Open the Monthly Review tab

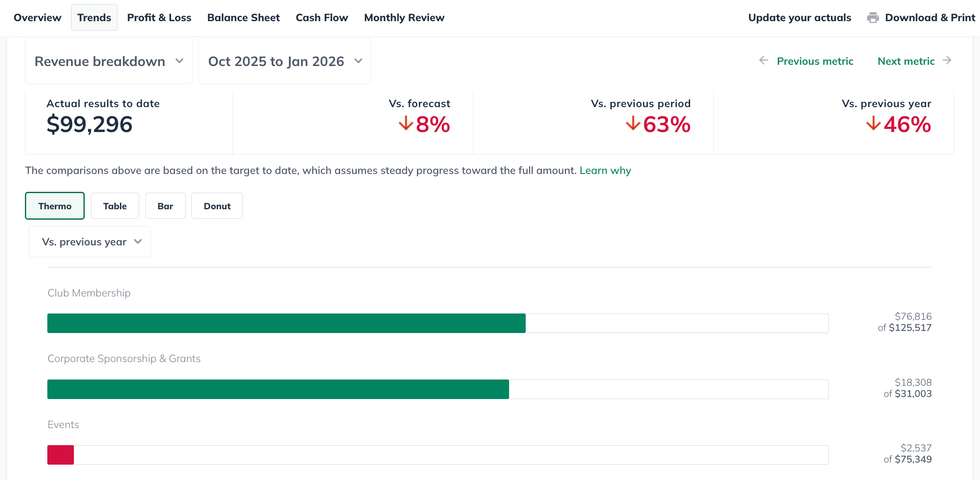[404, 18]
